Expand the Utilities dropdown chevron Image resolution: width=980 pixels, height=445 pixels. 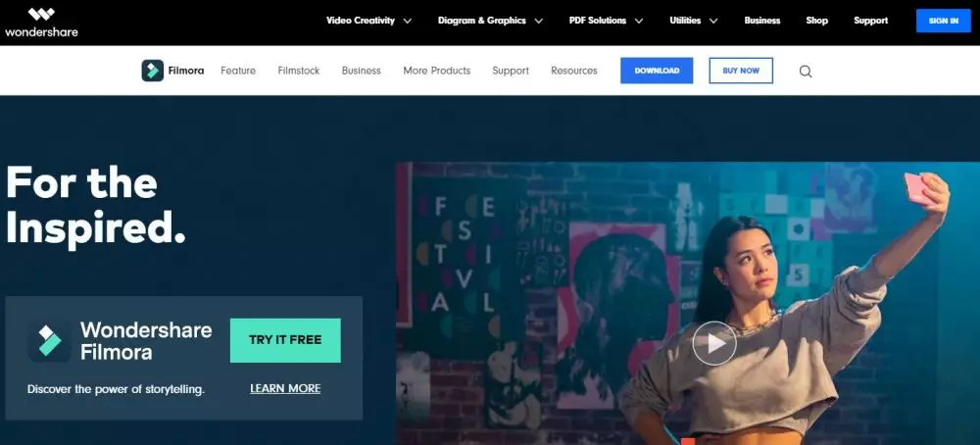click(x=713, y=22)
